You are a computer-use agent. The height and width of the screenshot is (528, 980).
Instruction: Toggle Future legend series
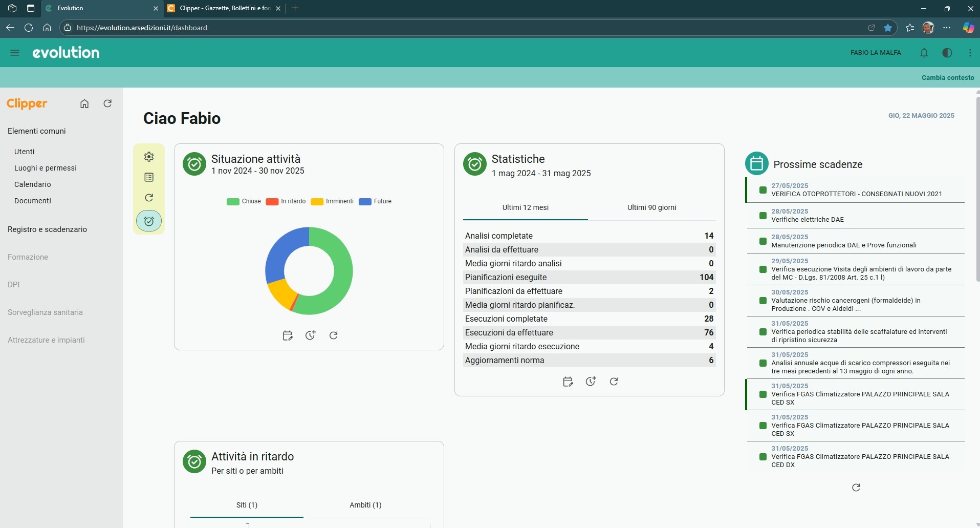(375, 201)
